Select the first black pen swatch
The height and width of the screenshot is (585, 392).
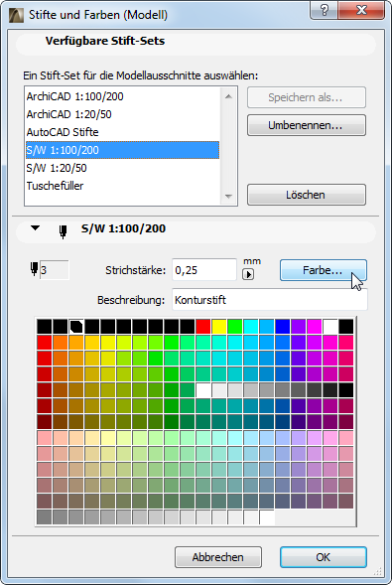click(x=44, y=327)
